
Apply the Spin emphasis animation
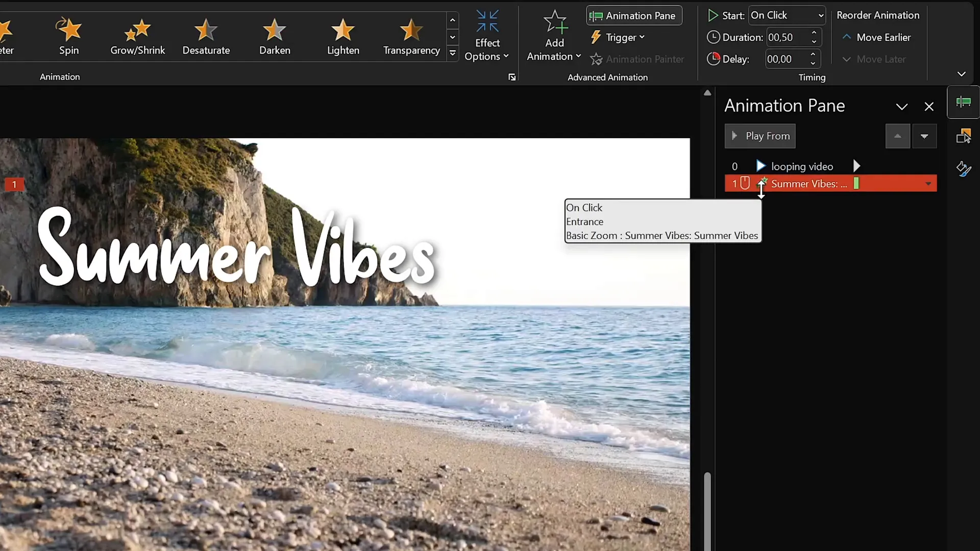[69, 37]
